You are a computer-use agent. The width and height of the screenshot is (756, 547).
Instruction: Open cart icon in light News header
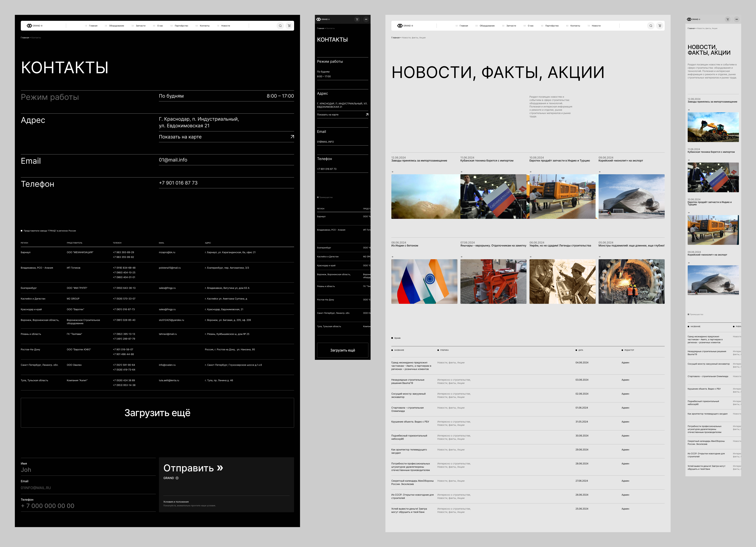(660, 26)
